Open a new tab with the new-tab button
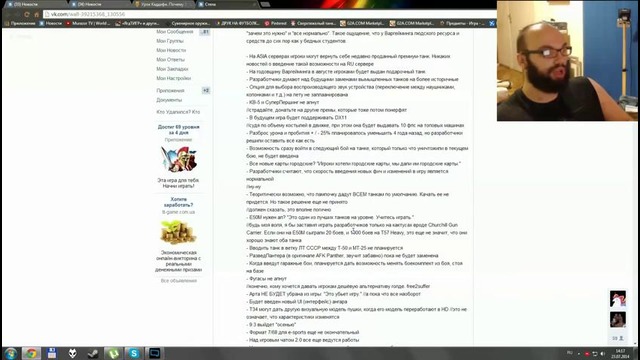Image resolution: width=640 pixels, height=360 pixels. pos(265,4)
